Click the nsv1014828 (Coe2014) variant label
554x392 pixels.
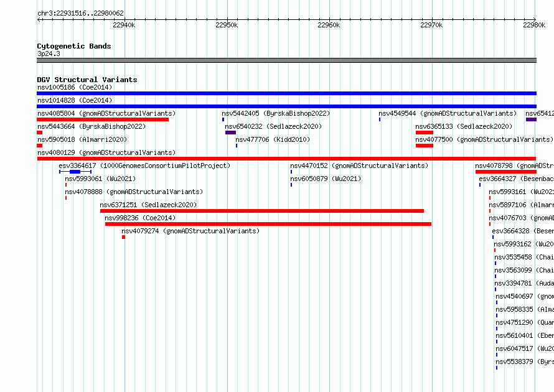(x=75, y=100)
